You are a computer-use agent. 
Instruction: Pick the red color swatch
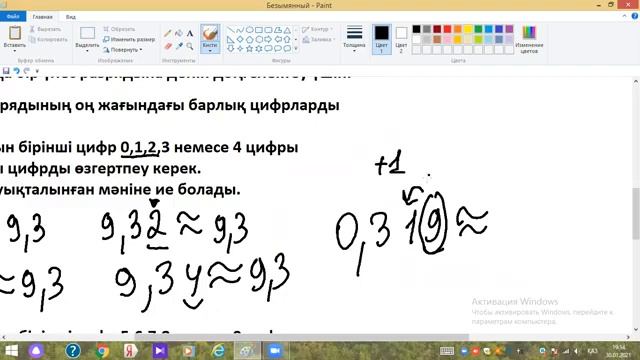(447, 29)
